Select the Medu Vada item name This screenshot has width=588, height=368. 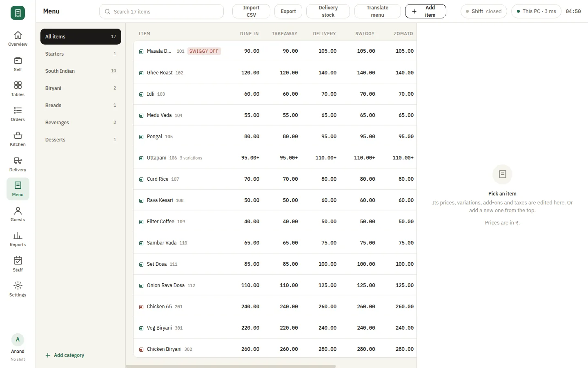click(159, 115)
